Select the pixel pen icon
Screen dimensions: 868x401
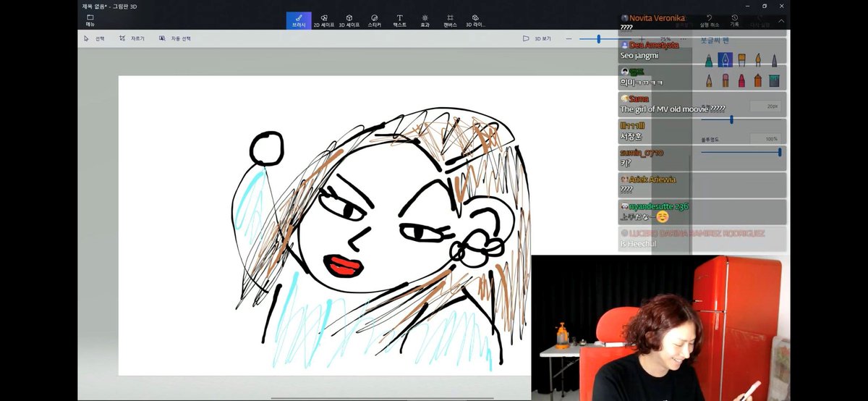click(774, 59)
